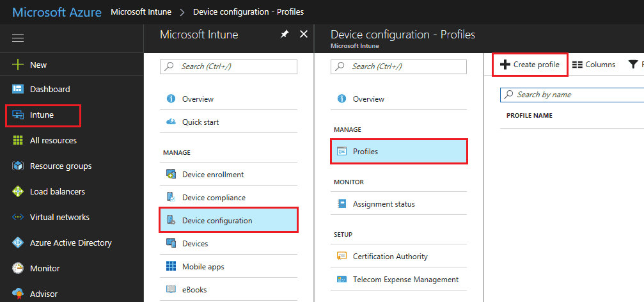Image resolution: width=644 pixels, height=302 pixels.
Task: Pin the Microsoft Intune blade
Action: coord(284,35)
